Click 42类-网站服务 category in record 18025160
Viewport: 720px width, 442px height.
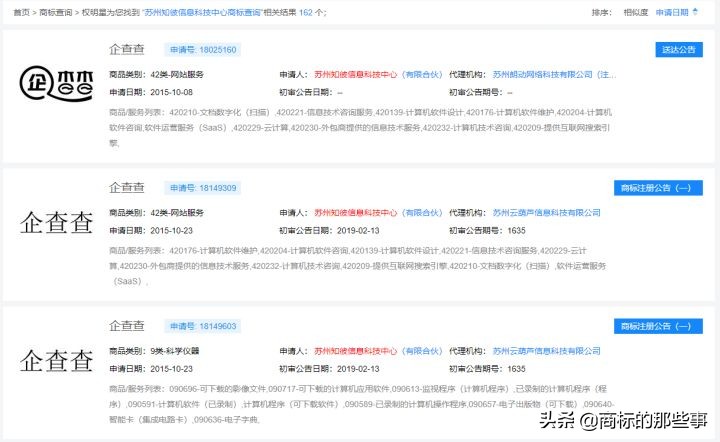point(177,74)
